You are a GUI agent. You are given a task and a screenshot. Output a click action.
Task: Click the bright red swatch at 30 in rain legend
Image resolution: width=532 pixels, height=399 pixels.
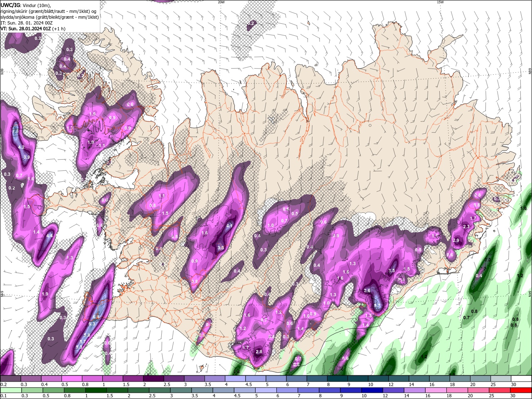pos(521,390)
